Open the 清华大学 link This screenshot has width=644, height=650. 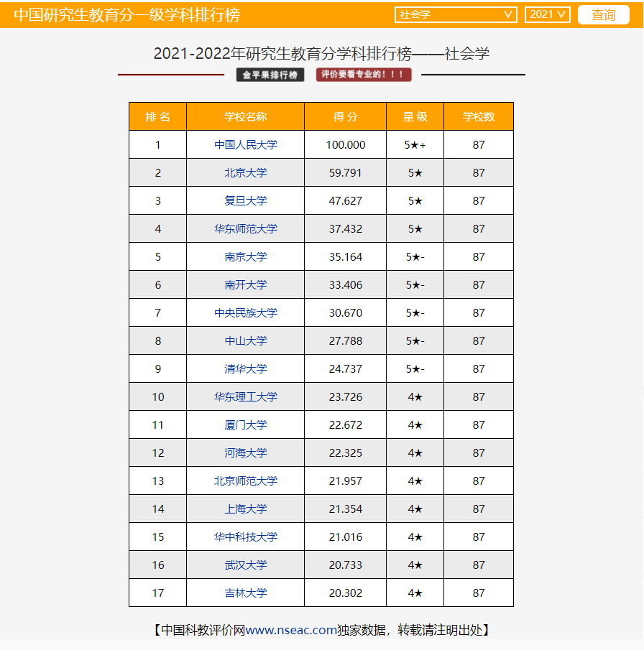[245, 369]
